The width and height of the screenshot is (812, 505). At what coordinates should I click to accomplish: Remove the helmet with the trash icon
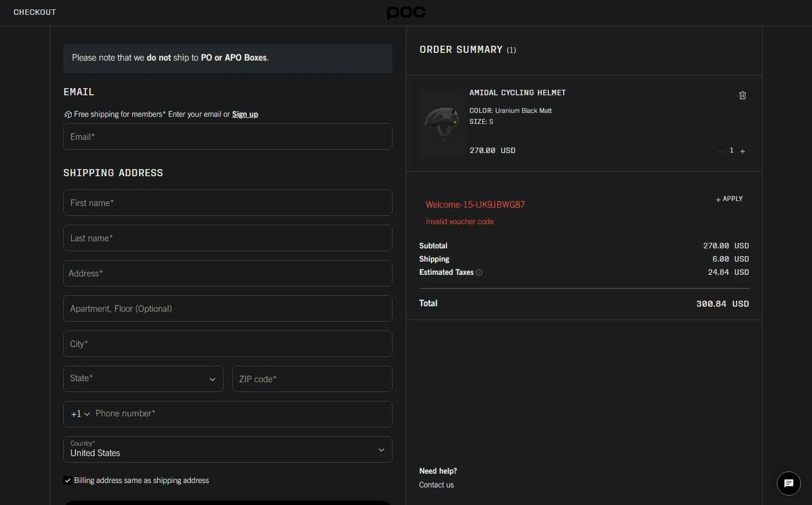click(x=742, y=95)
